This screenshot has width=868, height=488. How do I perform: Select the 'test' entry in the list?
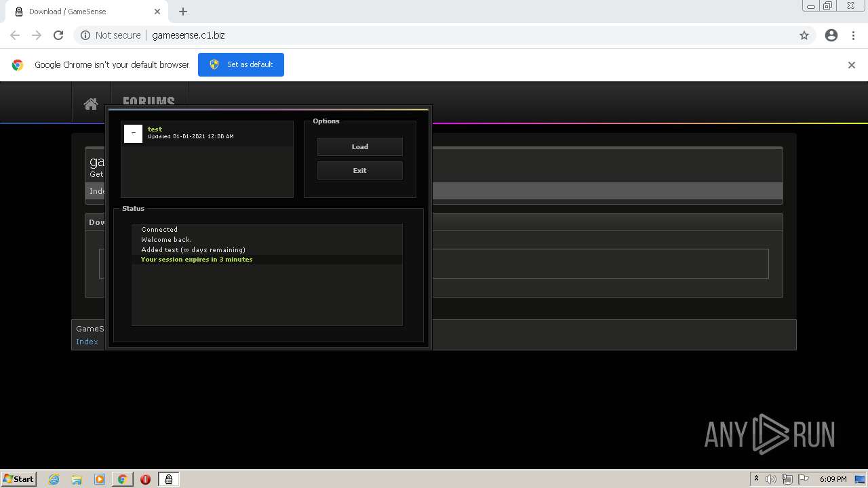click(207, 134)
